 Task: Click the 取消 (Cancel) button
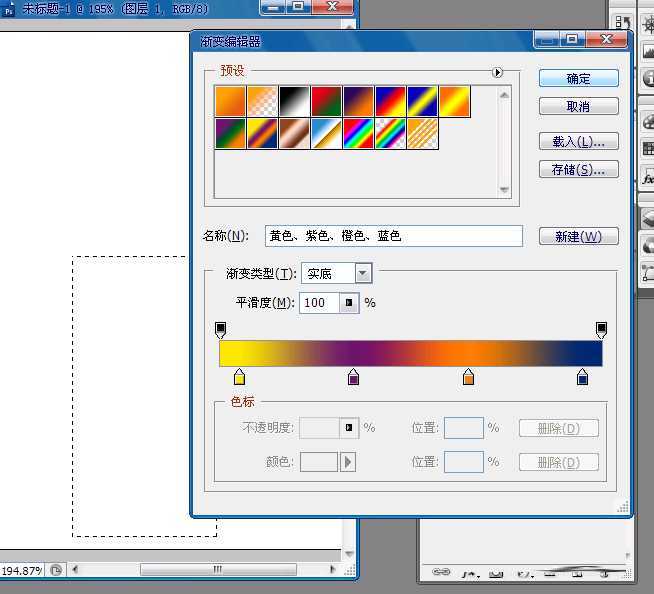578,106
